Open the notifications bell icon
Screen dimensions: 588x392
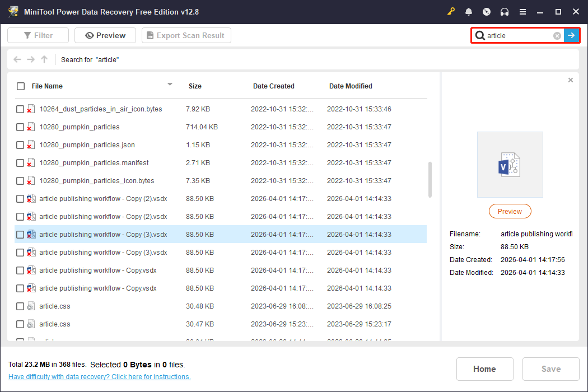point(469,11)
